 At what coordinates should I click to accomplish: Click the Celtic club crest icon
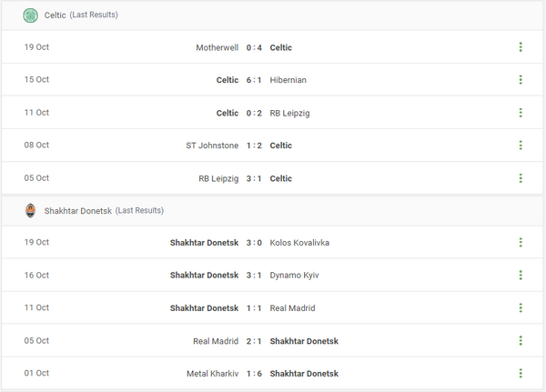pyautogui.click(x=31, y=15)
